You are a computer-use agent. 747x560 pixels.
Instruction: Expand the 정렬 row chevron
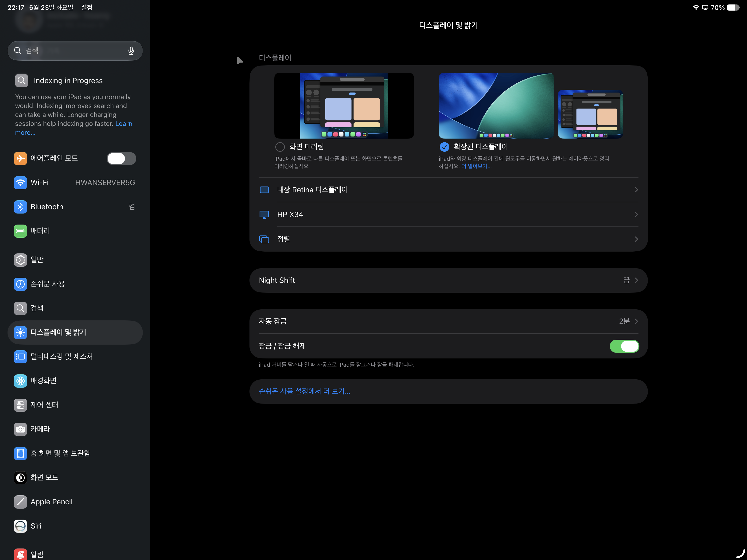[636, 239]
